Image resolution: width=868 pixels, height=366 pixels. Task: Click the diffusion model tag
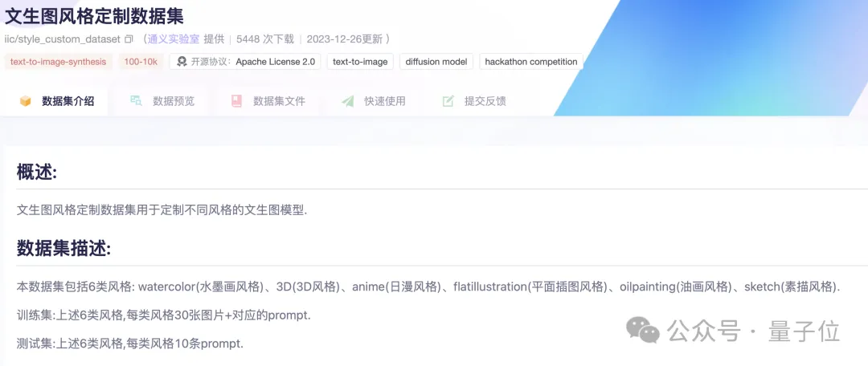coord(436,62)
